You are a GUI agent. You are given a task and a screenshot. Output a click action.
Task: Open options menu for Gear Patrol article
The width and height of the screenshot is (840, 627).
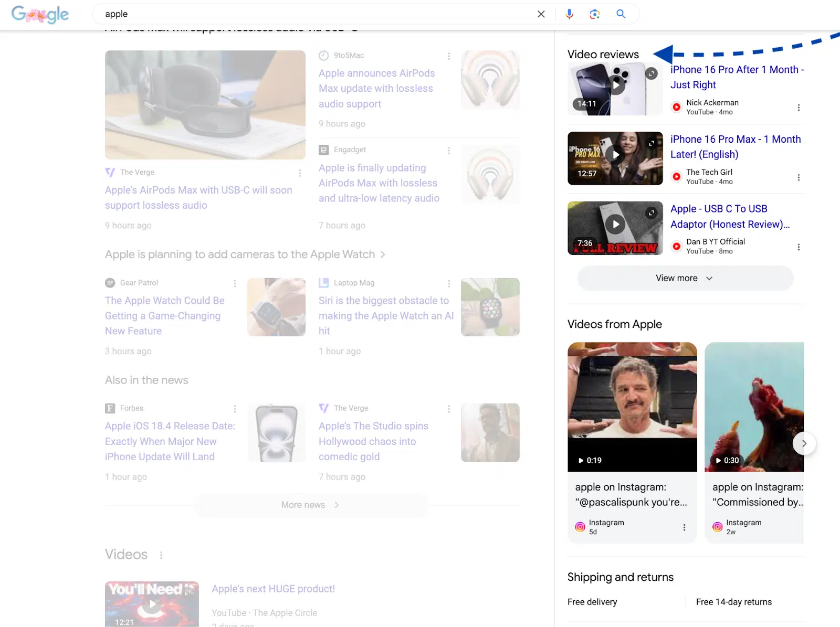point(235,283)
